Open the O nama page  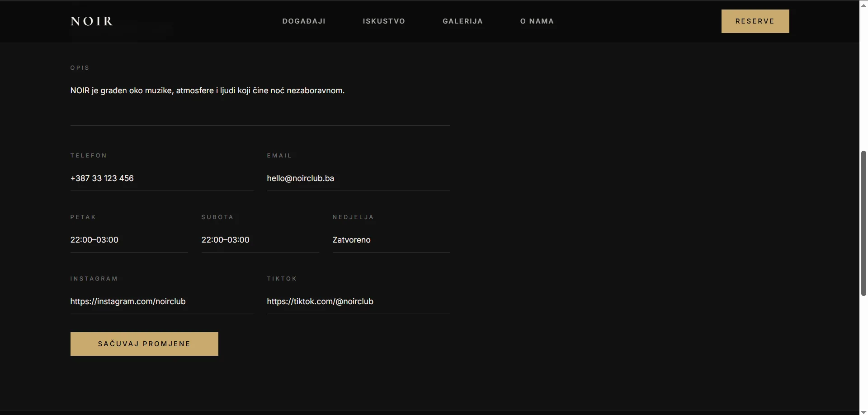pyautogui.click(x=537, y=21)
